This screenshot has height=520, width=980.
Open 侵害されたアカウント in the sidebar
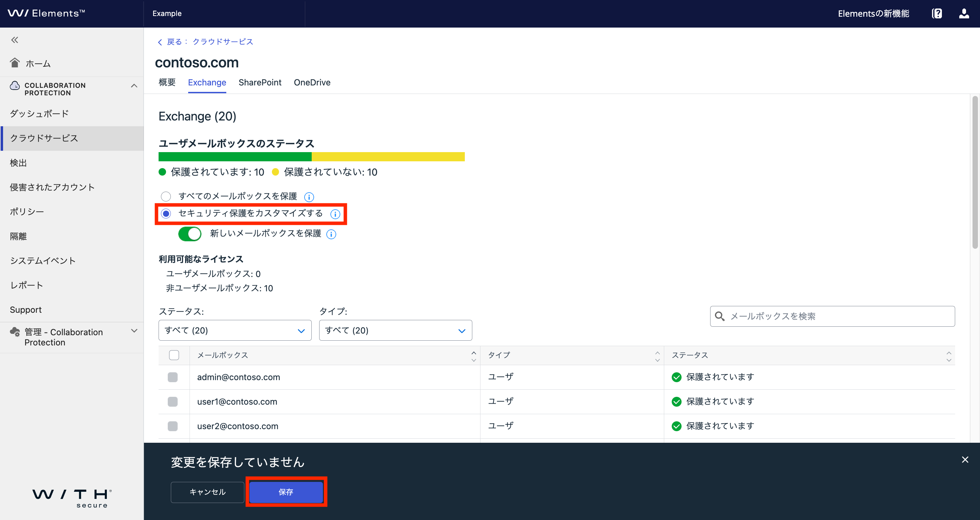(x=72, y=187)
